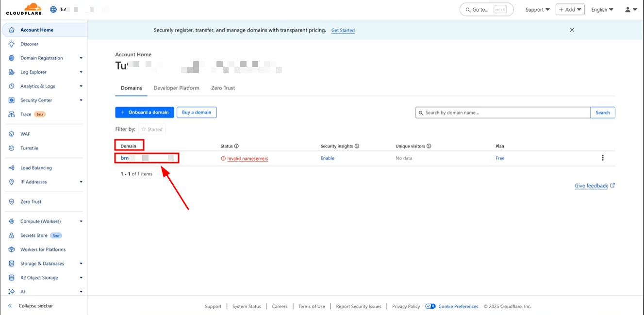Toggle the Starred filter
Viewport: 644px width, 315px height.
coord(151,129)
